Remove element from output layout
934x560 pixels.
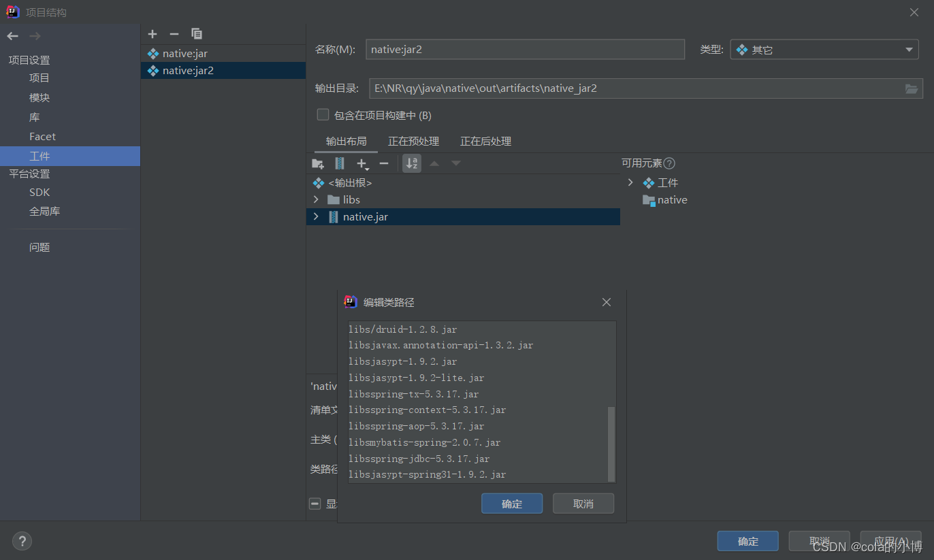point(384,163)
